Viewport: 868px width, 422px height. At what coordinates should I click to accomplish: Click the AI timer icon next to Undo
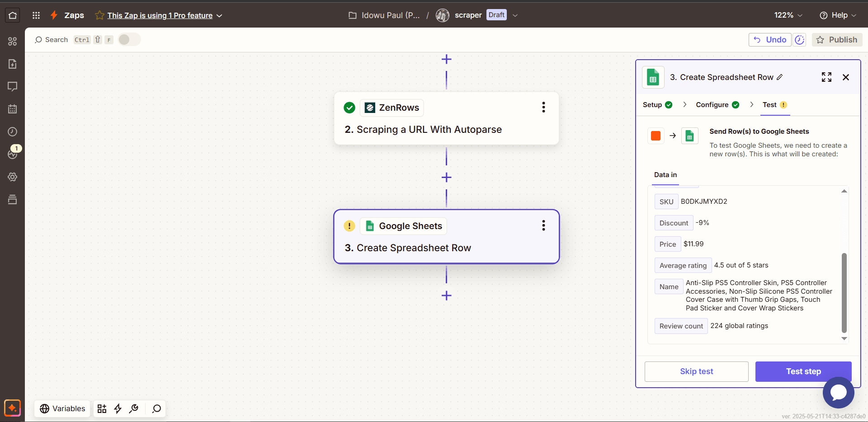tap(799, 40)
